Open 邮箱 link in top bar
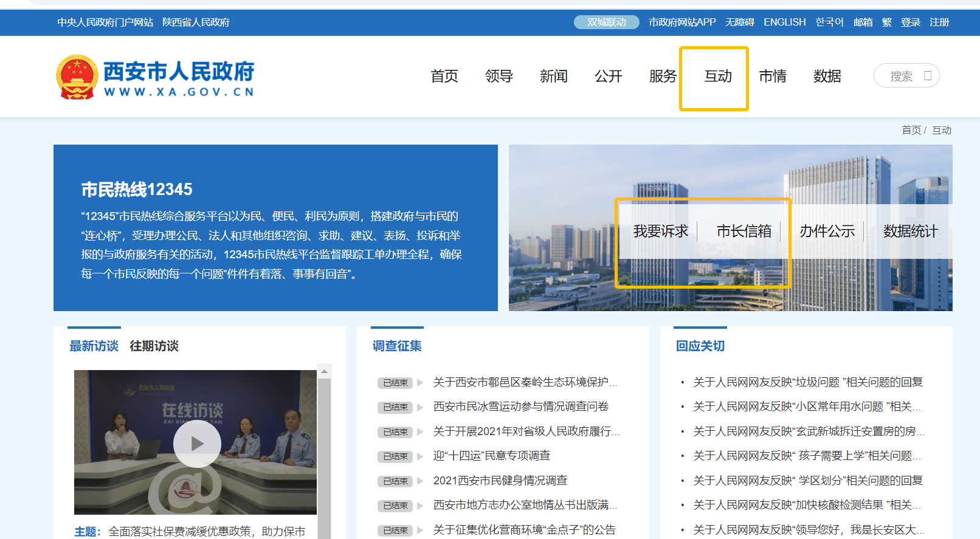This screenshot has width=980, height=539. pos(863,22)
